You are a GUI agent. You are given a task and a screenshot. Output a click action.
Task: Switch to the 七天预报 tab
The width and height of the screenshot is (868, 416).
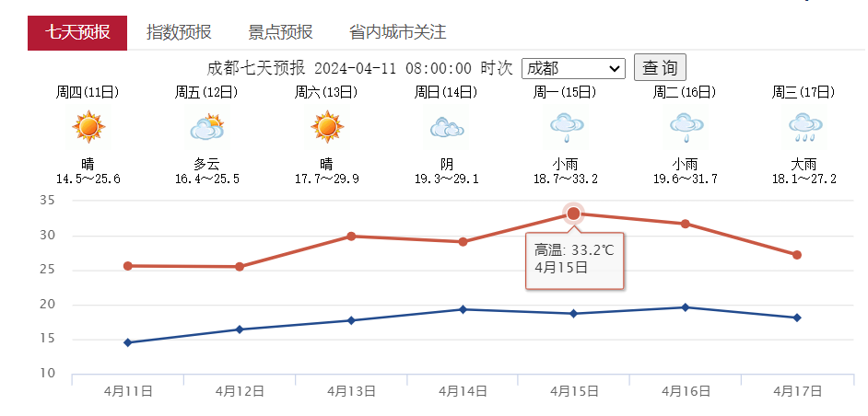pyautogui.click(x=77, y=32)
